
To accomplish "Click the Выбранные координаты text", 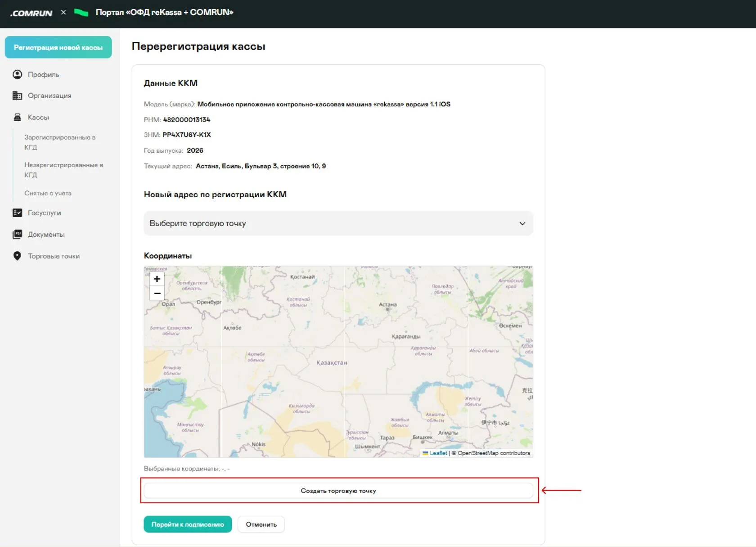I will tap(187, 469).
